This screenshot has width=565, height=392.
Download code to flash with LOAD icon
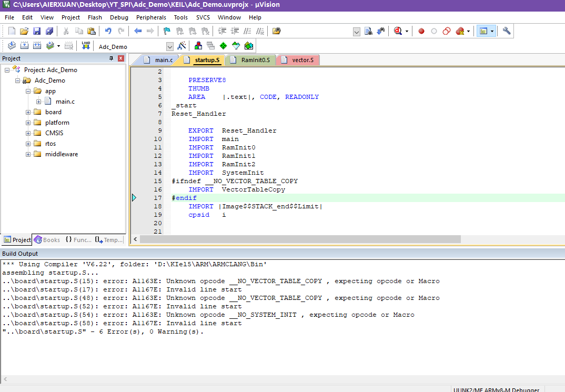pos(86,46)
